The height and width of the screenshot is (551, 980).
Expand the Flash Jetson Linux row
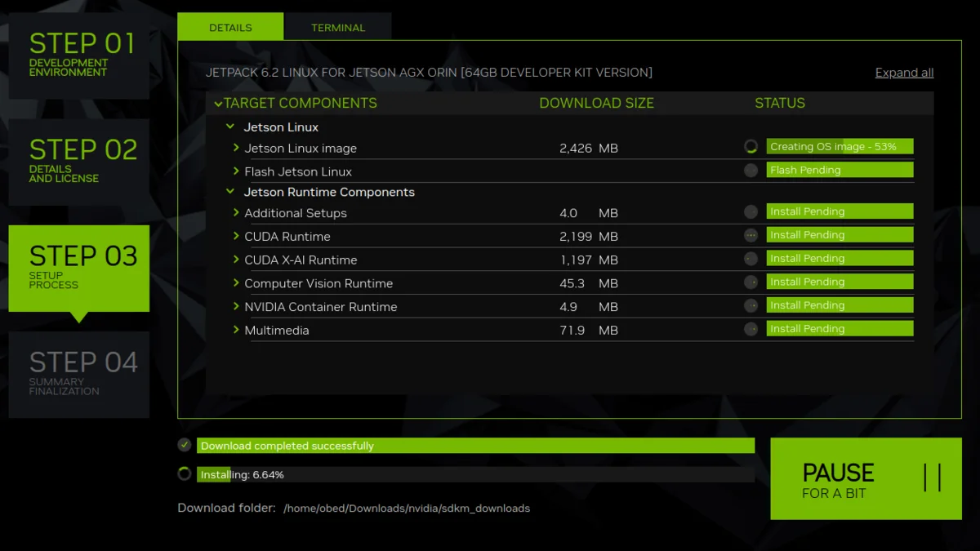pos(236,171)
